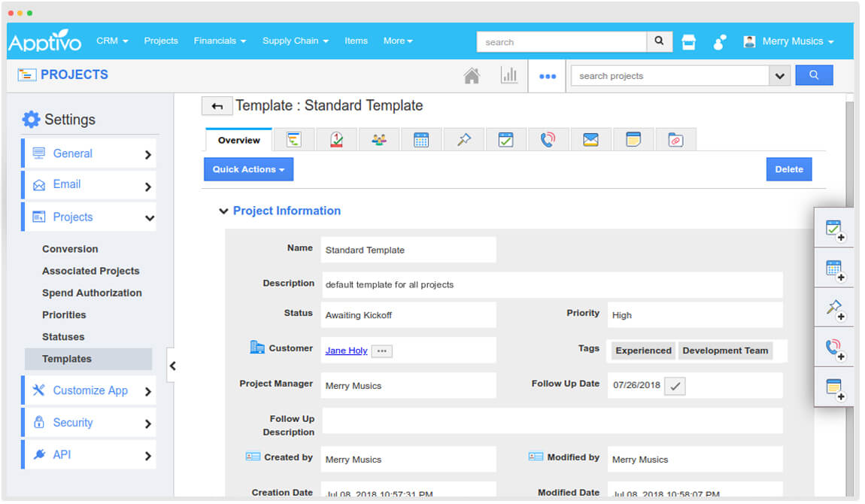
Task: Select the Notes tab icon
Action: pyautogui.click(x=633, y=139)
